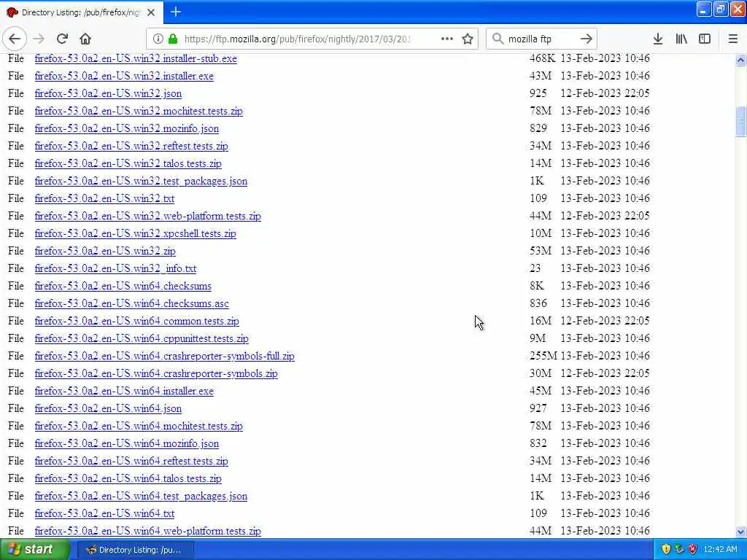This screenshot has height=560, width=747.
Task: Click the scrollbar down arrow
Action: (x=740, y=532)
